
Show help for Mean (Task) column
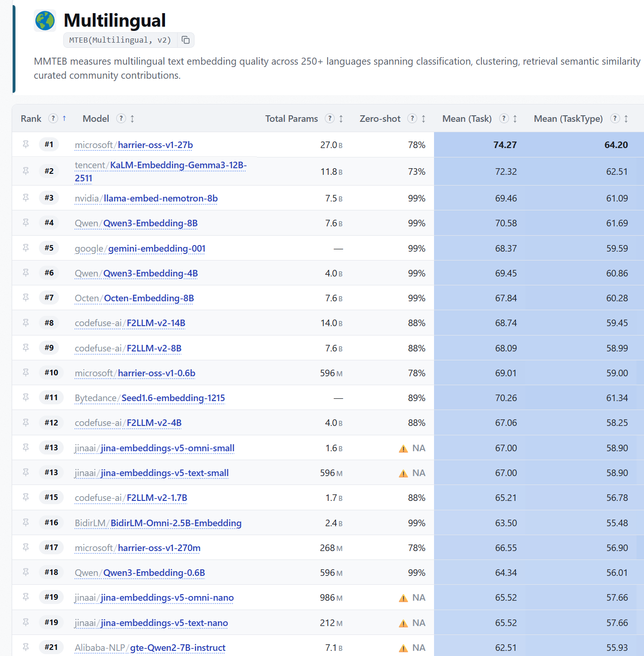coord(504,118)
